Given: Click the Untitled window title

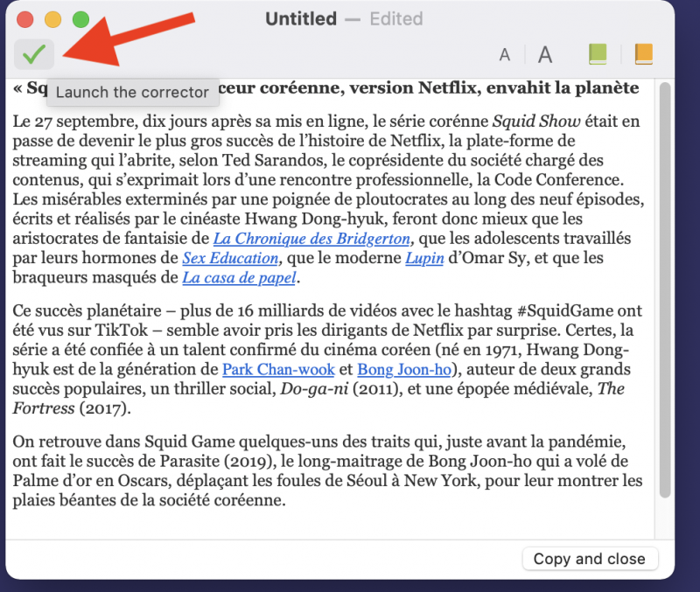Looking at the screenshot, I should [301, 18].
